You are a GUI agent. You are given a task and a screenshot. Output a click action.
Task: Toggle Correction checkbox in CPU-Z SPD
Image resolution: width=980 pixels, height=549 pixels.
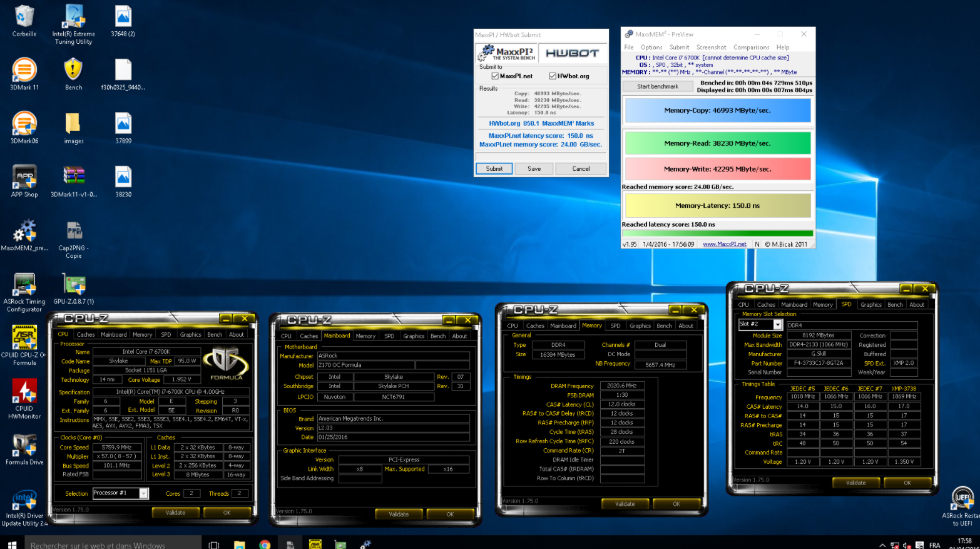pyautogui.click(x=904, y=336)
